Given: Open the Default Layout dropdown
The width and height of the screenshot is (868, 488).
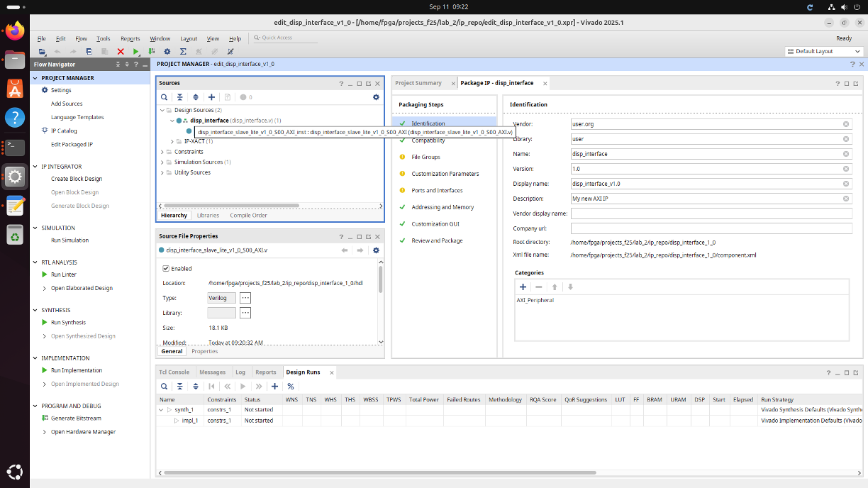Looking at the screenshot, I should (x=823, y=51).
